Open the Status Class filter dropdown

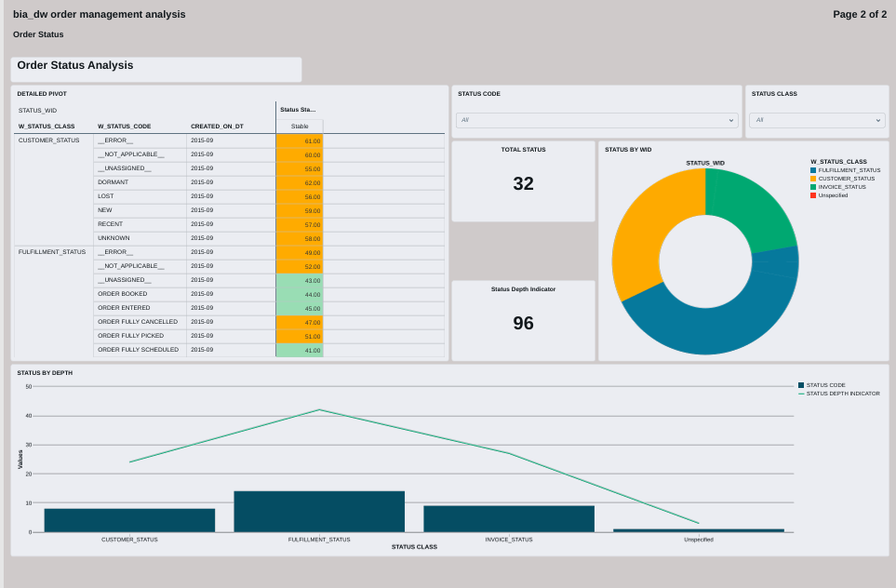pos(816,120)
